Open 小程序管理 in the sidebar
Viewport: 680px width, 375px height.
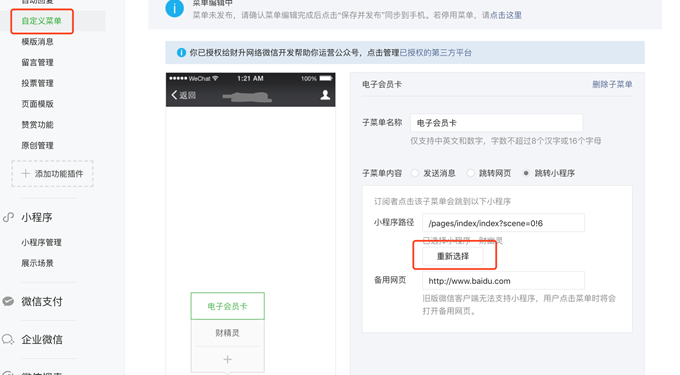coord(41,242)
